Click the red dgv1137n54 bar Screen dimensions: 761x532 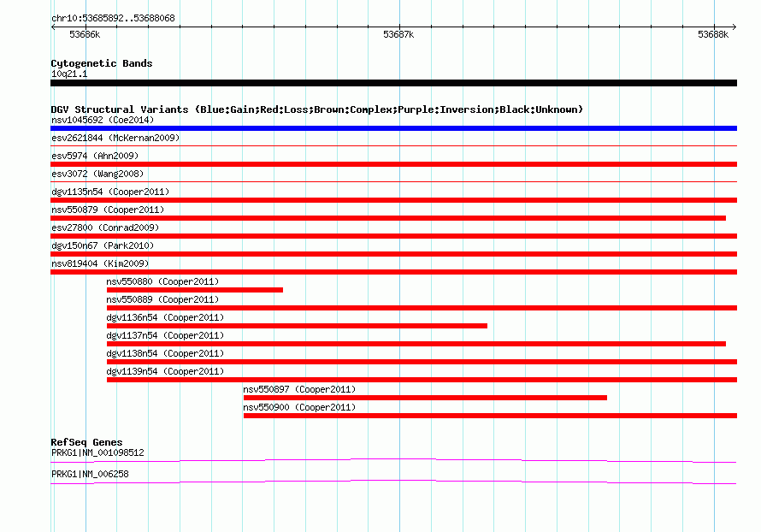click(416, 344)
